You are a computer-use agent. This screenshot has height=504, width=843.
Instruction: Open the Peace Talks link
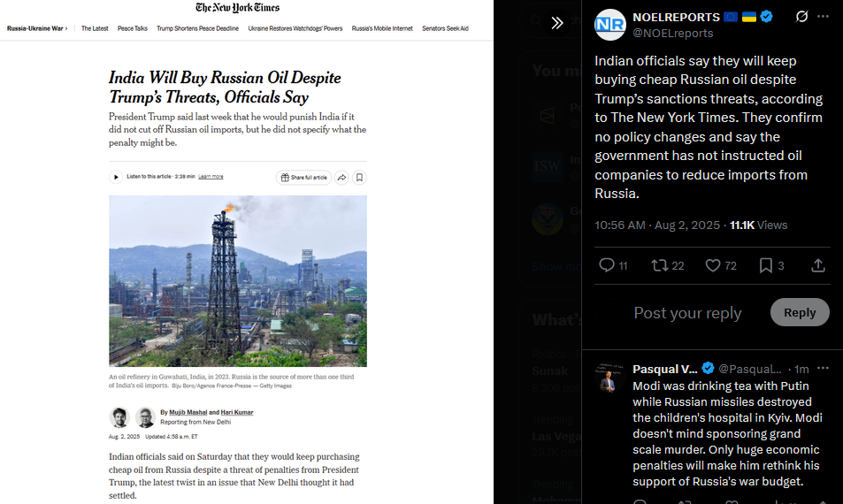133,28
